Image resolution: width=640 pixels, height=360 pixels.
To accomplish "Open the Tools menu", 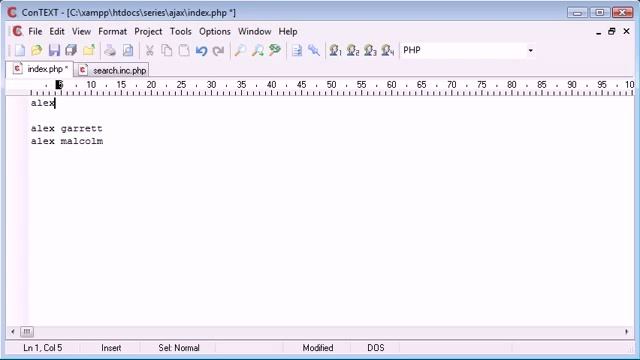I will click(180, 31).
